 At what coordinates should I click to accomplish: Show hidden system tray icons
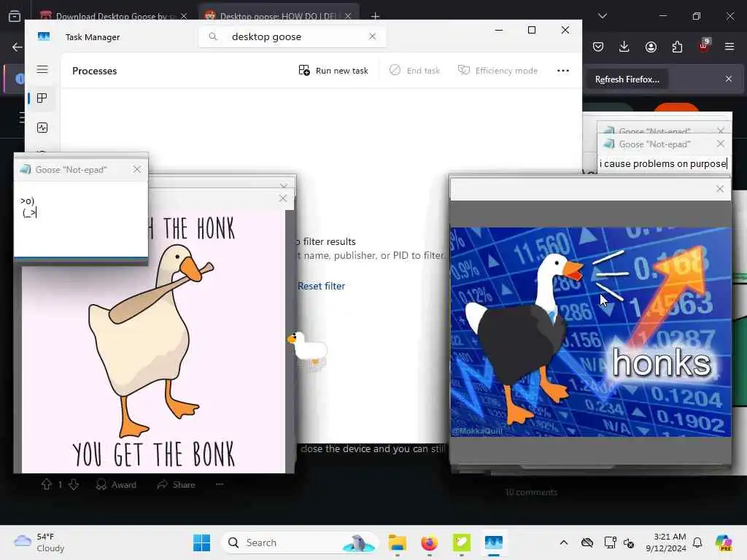(564, 542)
